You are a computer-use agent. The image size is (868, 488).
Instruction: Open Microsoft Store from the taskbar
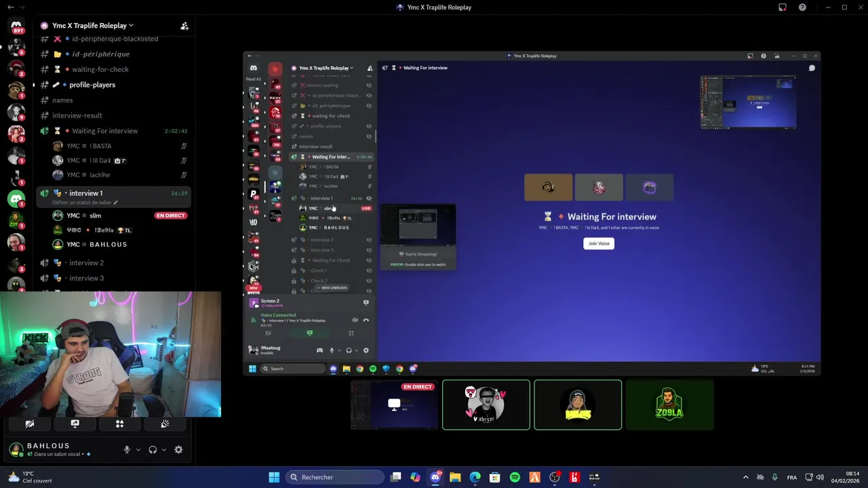point(495,477)
